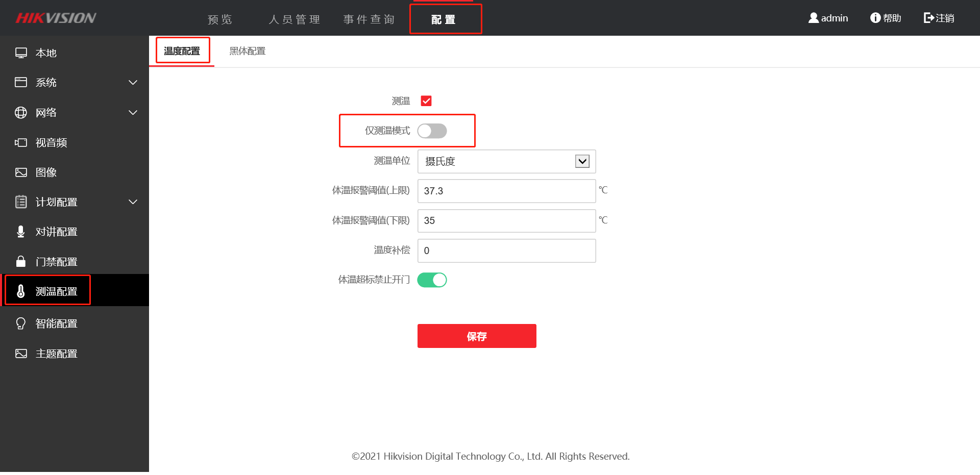The width and height of the screenshot is (980, 475).
Task: Click the 图像 picture icon
Action: [x=21, y=172]
